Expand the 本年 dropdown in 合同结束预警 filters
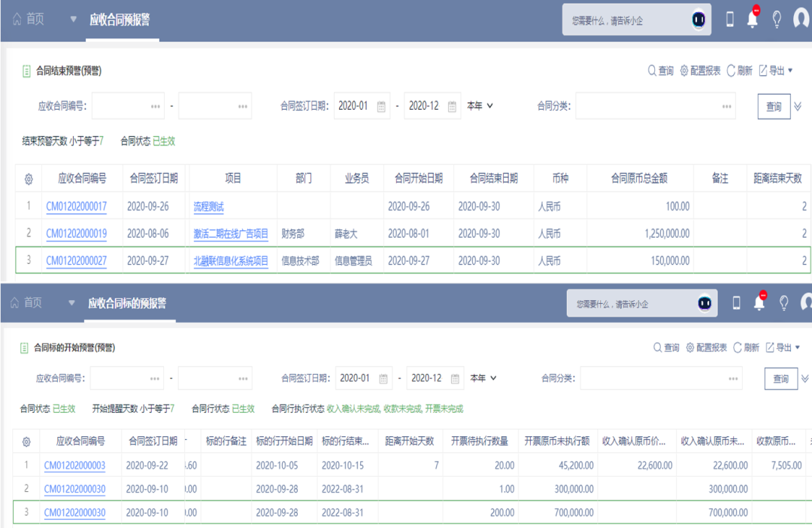Image resolution: width=812 pixels, height=528 pixels. 480,106
